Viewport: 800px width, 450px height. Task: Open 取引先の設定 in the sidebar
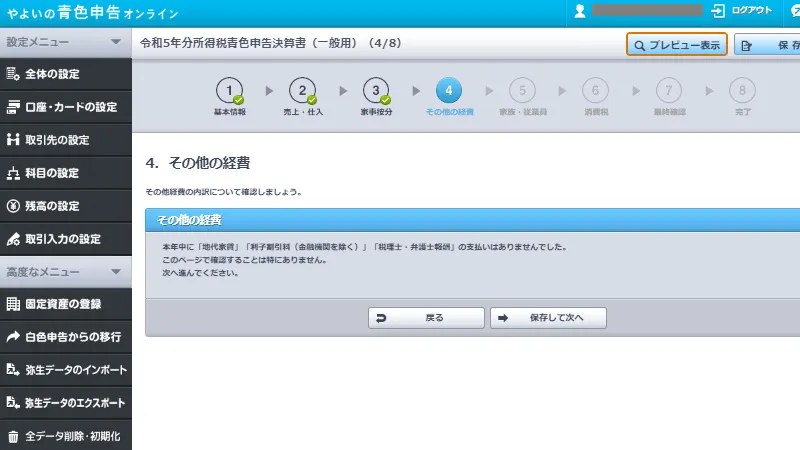(x=66, y=140)
